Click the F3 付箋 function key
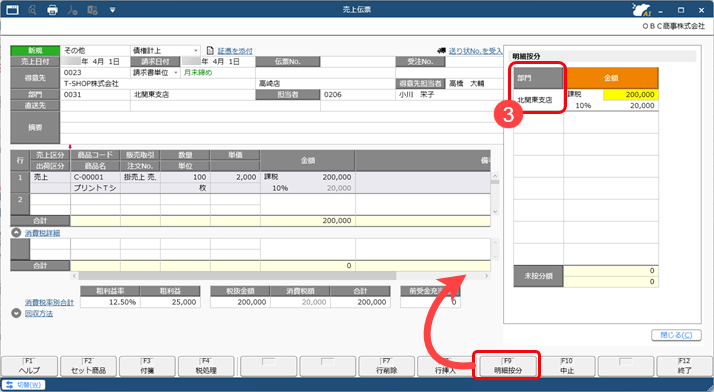Screen dimensions: 714x392 coord(147,366)
